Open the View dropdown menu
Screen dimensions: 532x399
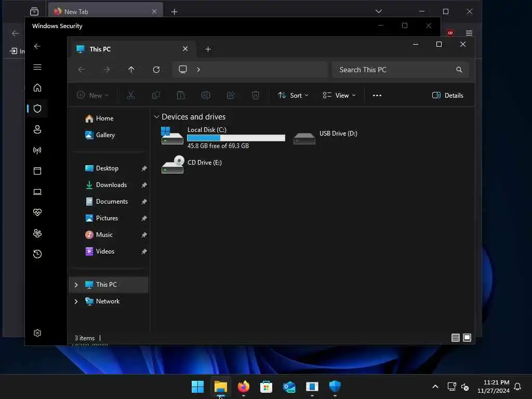tap(339, 96)
